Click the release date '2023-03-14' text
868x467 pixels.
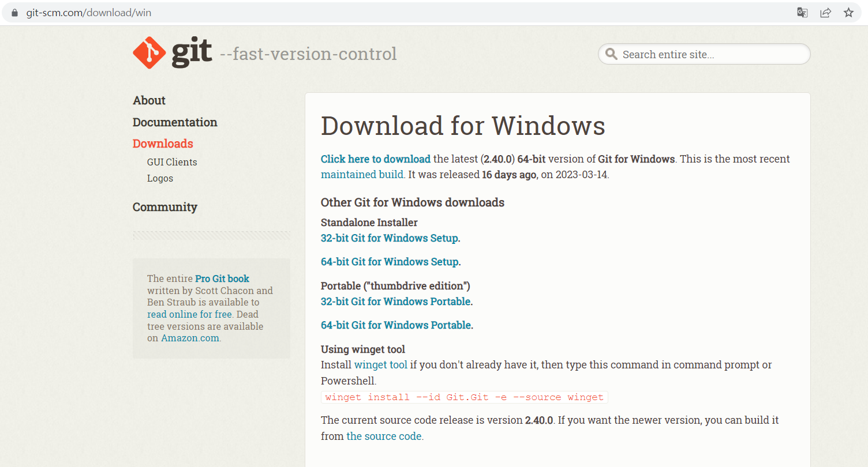click(x=582, y=174)
